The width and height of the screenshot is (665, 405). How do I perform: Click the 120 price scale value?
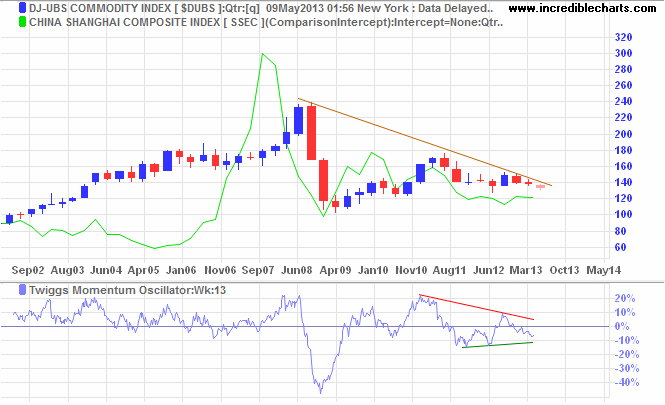coord(623,198)
